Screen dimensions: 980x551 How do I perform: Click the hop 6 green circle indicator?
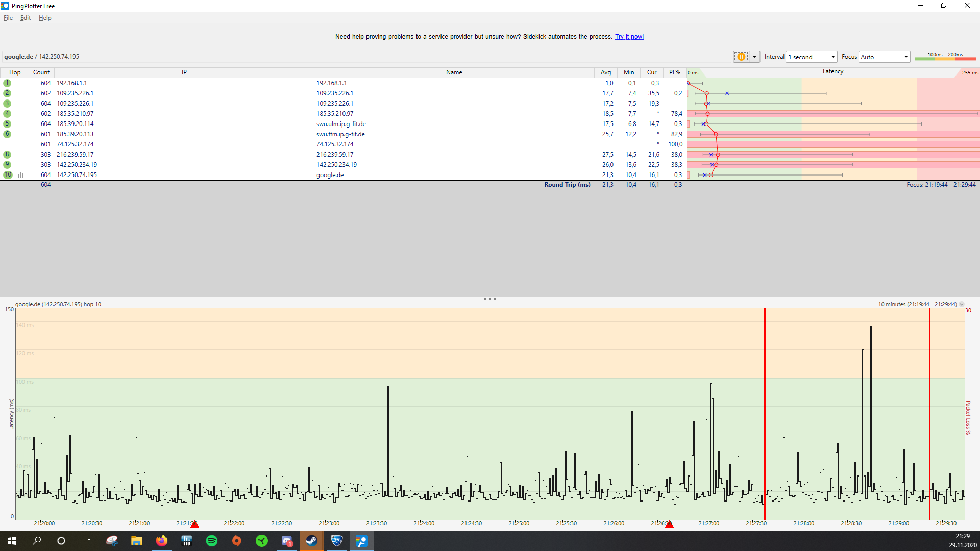7,134
